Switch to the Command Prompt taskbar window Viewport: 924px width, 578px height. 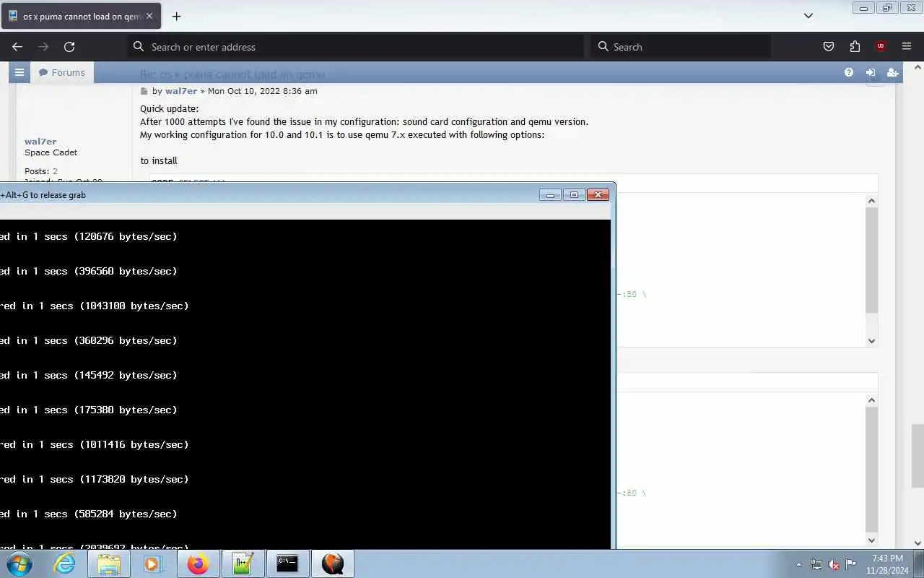(287, 564)
